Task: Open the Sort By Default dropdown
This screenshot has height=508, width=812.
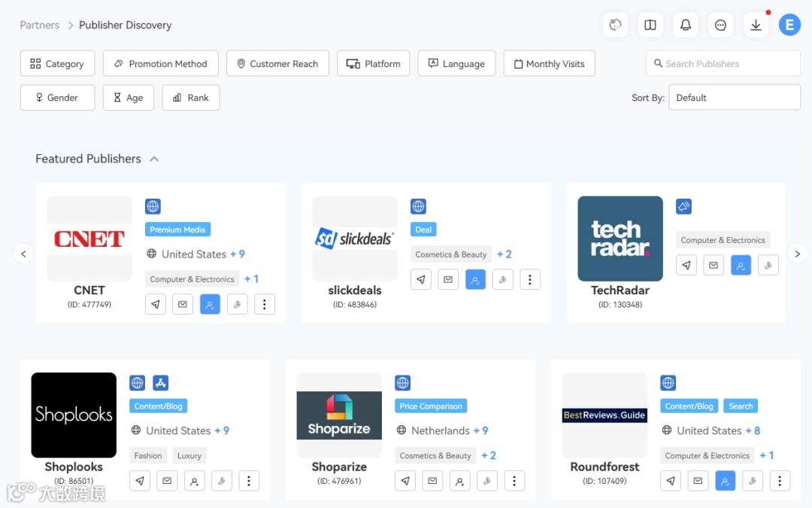Action: (735, 97)
